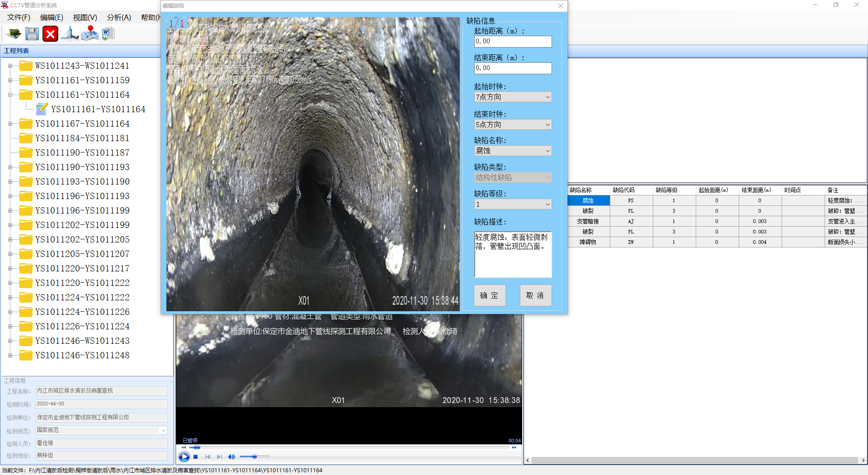Open the 文件(F) menu

(19, 17)
